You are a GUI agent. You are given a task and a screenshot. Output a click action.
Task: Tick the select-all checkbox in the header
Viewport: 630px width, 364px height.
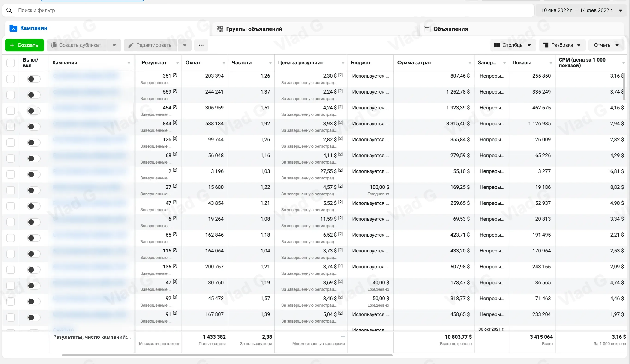point(11,63)
